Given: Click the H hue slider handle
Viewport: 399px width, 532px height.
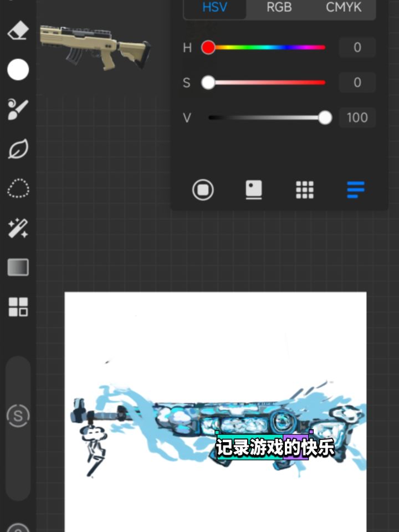Looking at the screenshot, I should [x=208, y=48].
